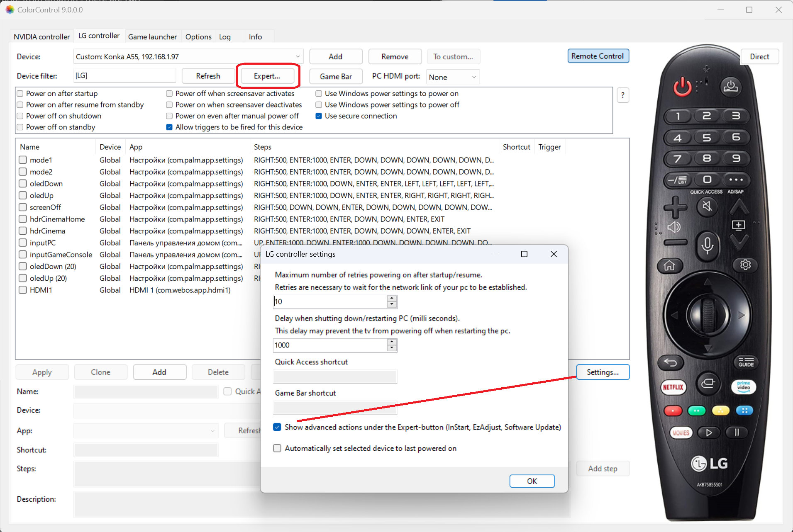Switch to the NVIDIA controller tab

point(41,36)
